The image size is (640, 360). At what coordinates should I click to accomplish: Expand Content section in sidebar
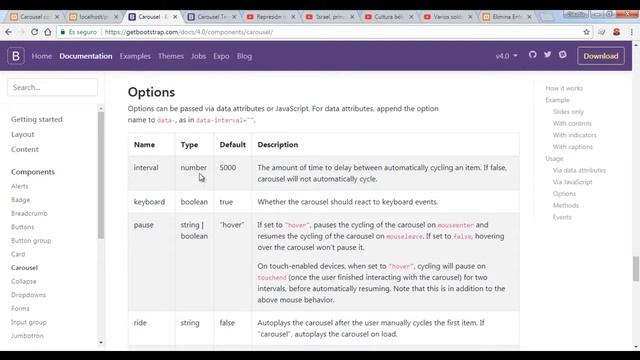pos(25,149)
